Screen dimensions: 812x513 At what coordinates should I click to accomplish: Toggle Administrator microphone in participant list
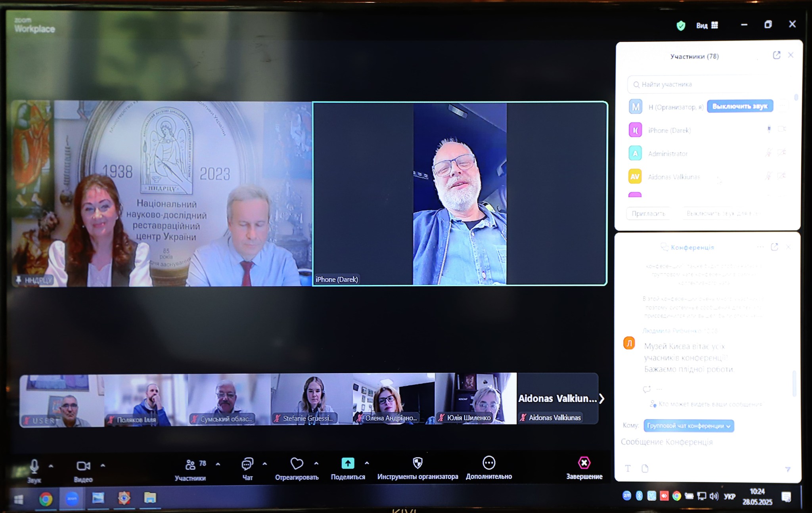pyautogui.click(x=768, y=153)
